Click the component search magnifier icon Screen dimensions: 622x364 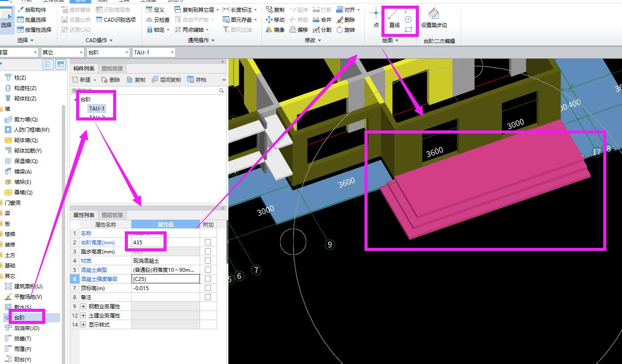point(221,90)
